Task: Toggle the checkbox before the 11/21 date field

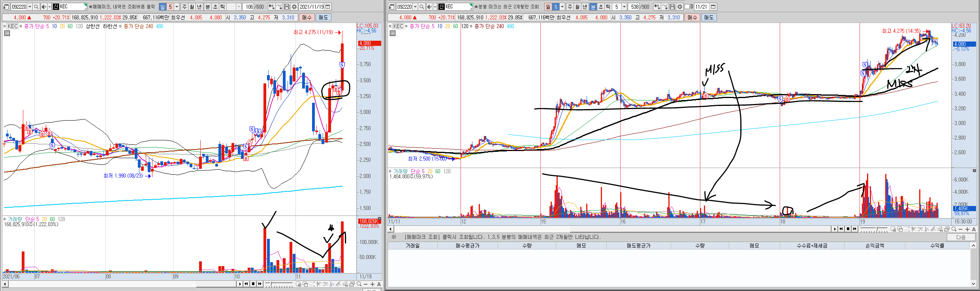Action: pos(687,7)
